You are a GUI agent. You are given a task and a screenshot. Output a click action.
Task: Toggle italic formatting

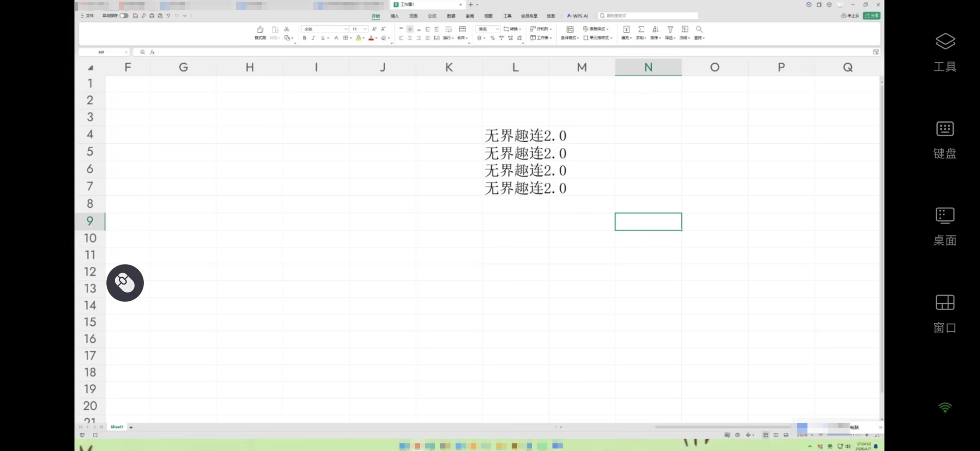pos(313,38)
